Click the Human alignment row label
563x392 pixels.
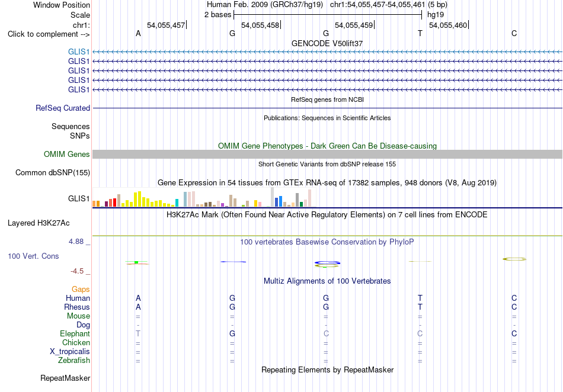(78, 298)
